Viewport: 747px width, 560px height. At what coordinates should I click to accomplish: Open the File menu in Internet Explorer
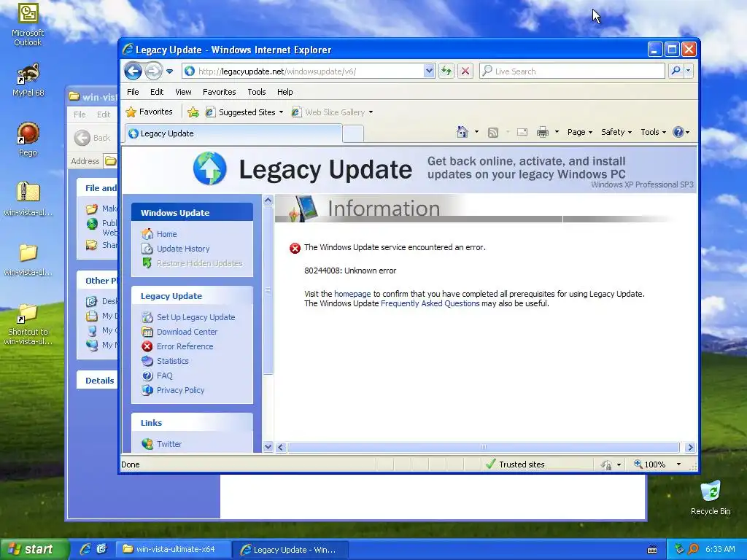pyautogui.click(x=133, y=92)
